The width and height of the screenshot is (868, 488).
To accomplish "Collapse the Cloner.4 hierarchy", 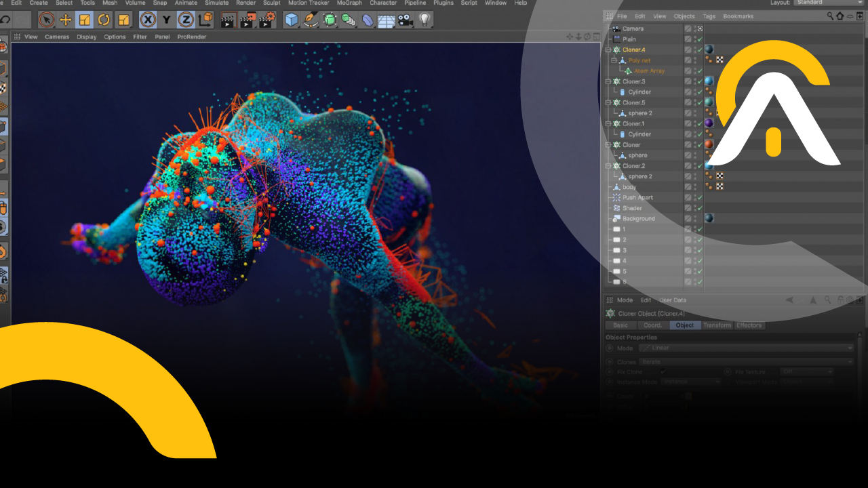I will pyautogui.click(x=608, y=50).
